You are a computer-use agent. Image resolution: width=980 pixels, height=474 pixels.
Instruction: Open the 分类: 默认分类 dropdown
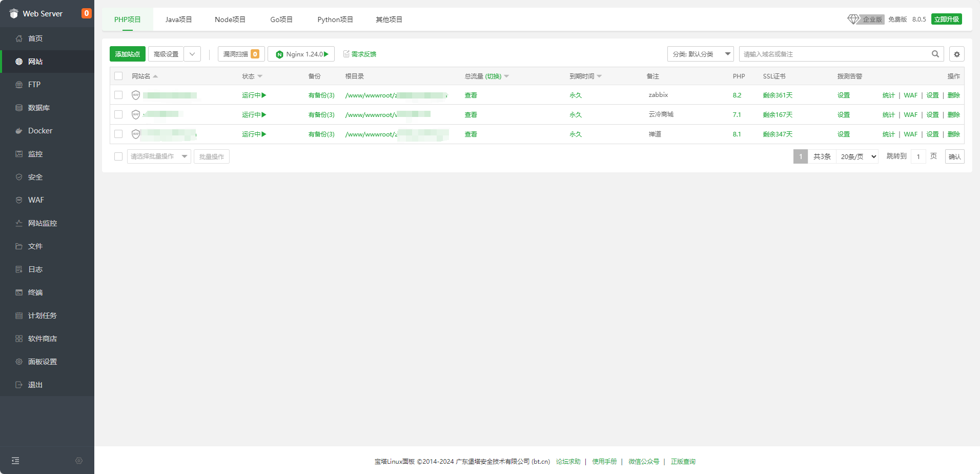(701, 54)
